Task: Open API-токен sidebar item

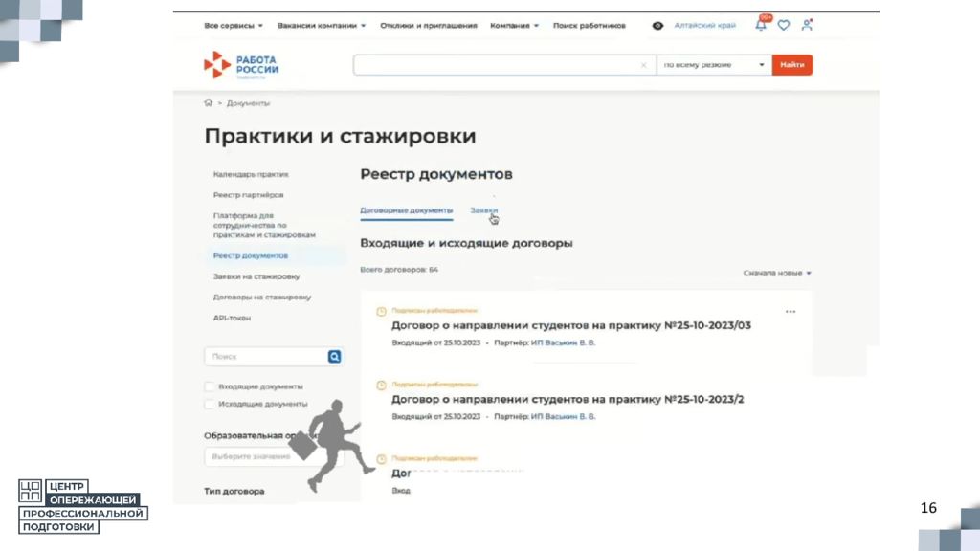Action: [x=232, y=318]
